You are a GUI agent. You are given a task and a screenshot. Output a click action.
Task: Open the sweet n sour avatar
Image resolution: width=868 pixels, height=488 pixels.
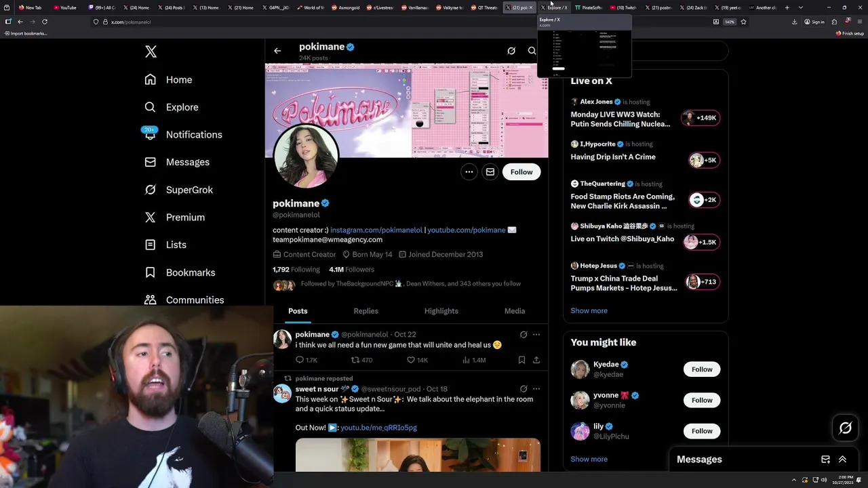282,394
